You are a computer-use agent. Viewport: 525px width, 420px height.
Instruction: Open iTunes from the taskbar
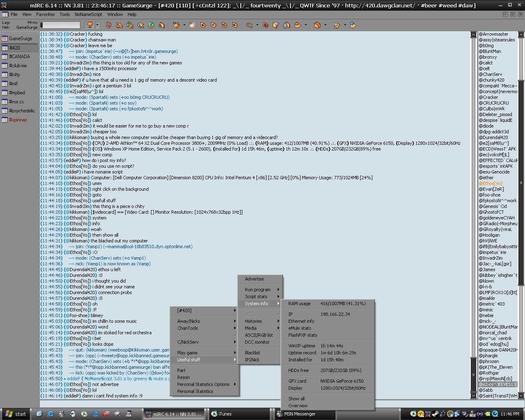point(225,414)
